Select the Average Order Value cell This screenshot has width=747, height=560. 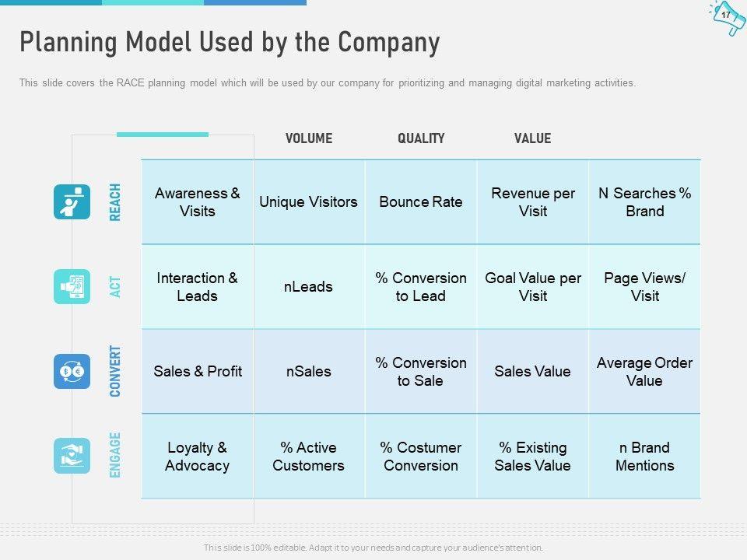(x=644, y=372)
